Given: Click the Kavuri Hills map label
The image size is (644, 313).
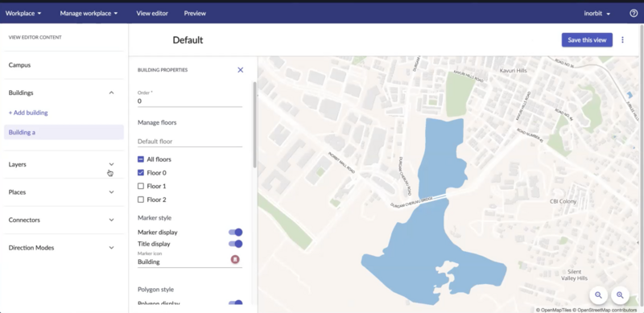Looking at the screenshot, I should 513,71.
